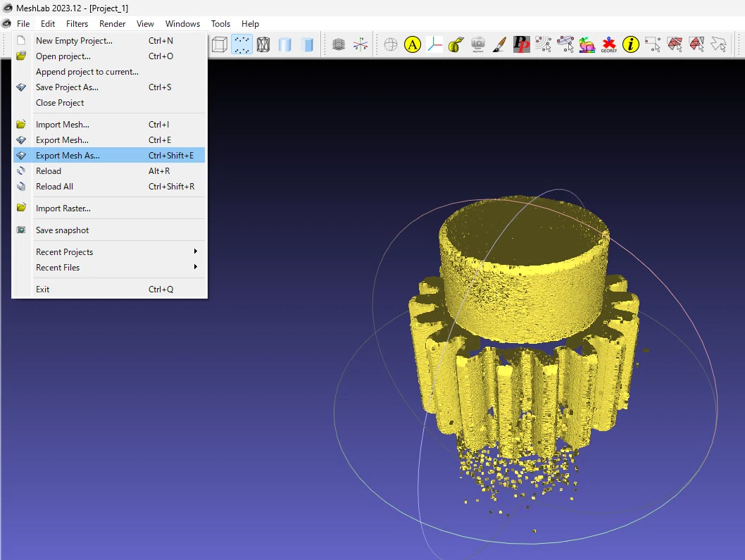Select the Manipulators globe tool
Image resolution: width=745 pixels, height=560 pixels.
click(x=391, y=44)
